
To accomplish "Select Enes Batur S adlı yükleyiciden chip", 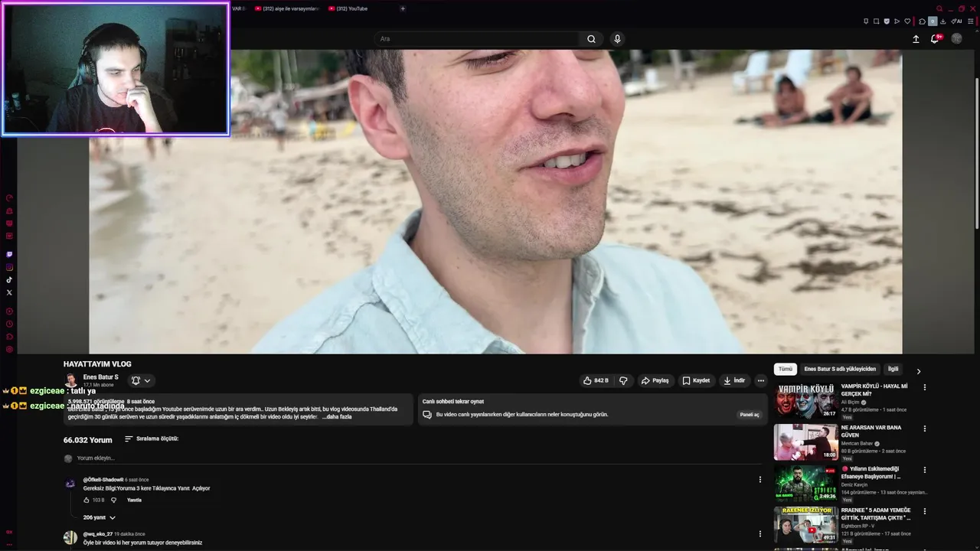I will pos(840,369).
